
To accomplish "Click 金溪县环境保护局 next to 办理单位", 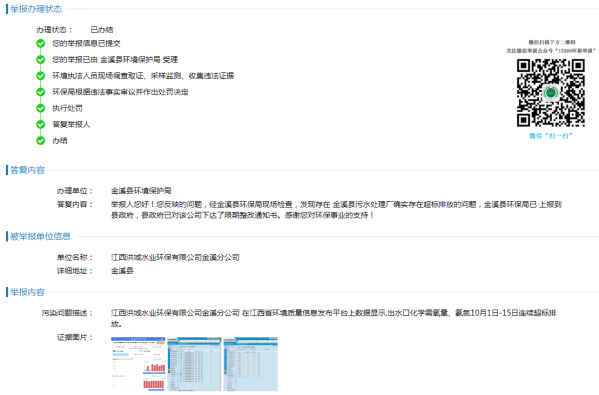I will coord(141,191).
